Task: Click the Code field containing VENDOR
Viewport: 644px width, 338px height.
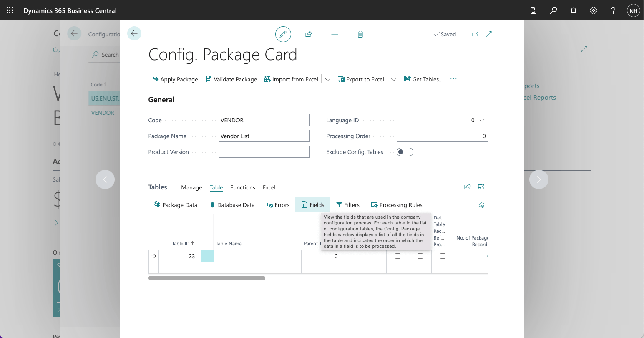Action: (264, 120)
